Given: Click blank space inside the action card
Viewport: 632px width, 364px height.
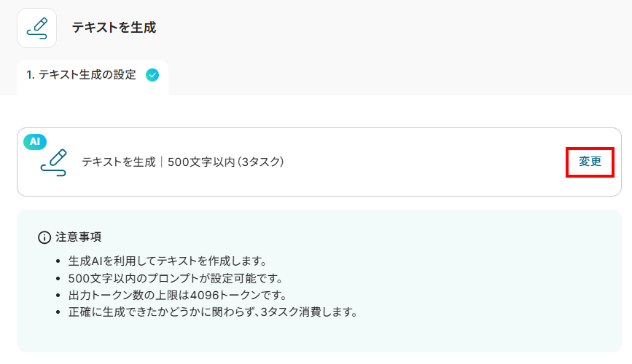Looking at the screenshot, I should [423, 162].
